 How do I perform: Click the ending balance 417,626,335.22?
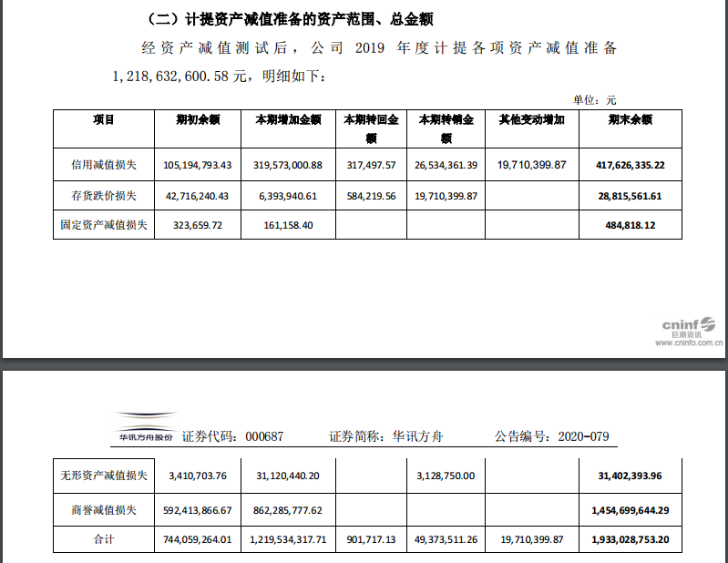(630, 165)
